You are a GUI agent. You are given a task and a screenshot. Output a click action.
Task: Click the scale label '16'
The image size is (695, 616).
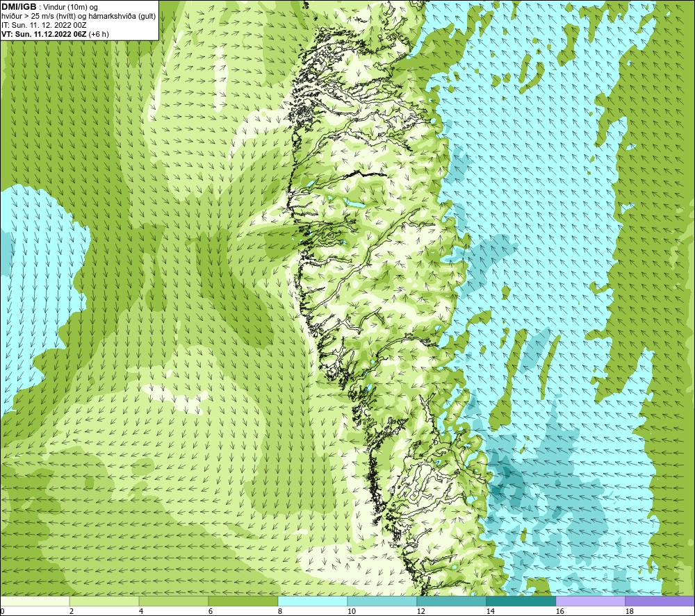[559, 612]
